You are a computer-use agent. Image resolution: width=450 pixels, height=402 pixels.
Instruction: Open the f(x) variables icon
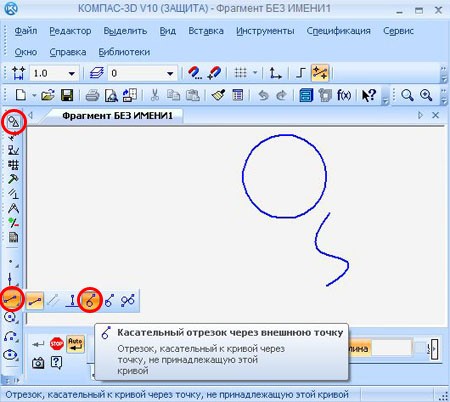coord(344,96)
